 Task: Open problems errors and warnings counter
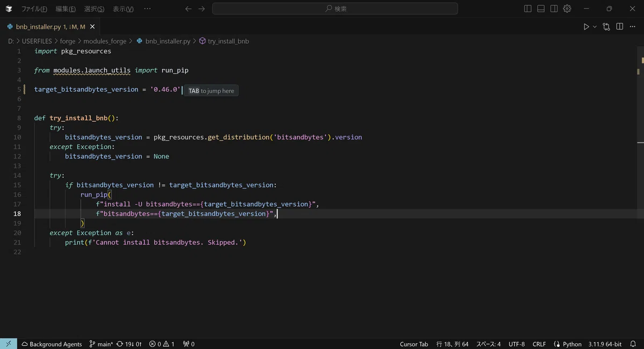coord(162,344)
